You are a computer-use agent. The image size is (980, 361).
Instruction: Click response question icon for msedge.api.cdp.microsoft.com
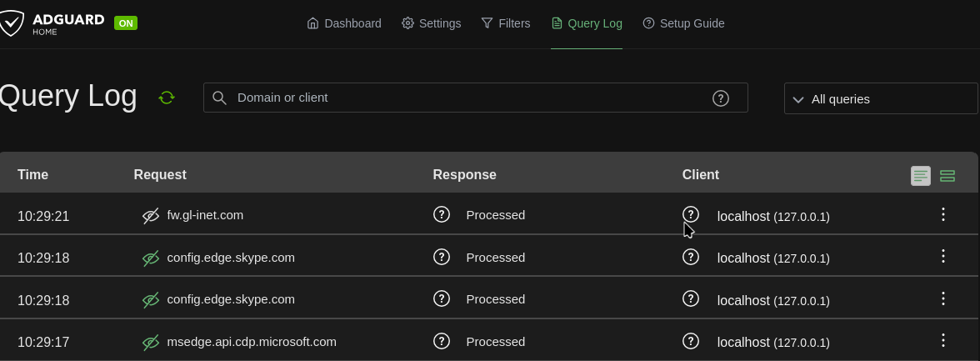(x=442, y=341)
